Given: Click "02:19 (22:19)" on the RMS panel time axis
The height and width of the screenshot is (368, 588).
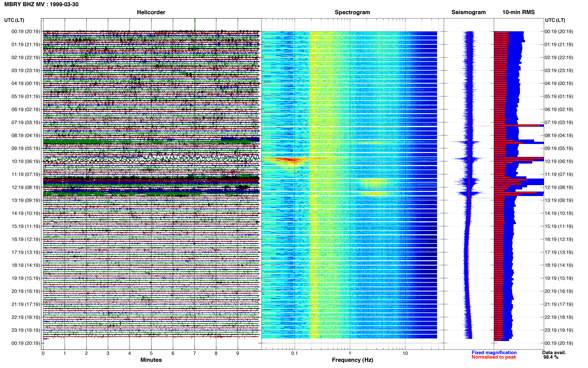Looking at the screenshot, I should click(x=559, y=57).
